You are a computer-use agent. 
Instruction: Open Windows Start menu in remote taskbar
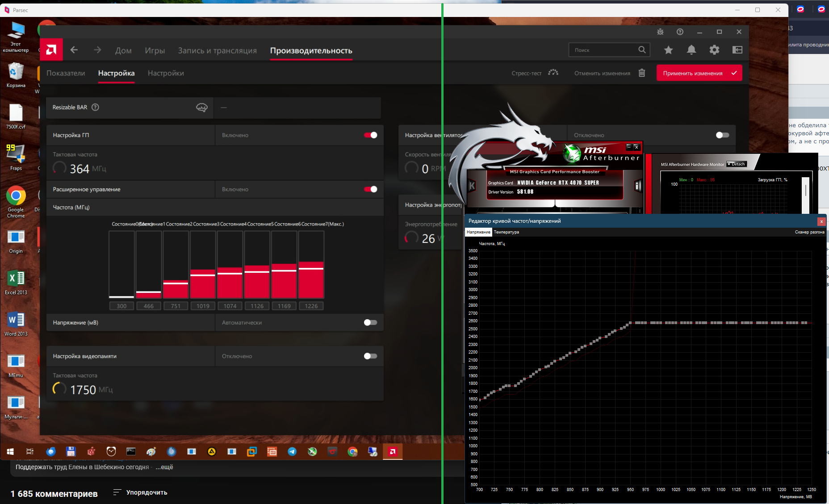coord(10,452)
